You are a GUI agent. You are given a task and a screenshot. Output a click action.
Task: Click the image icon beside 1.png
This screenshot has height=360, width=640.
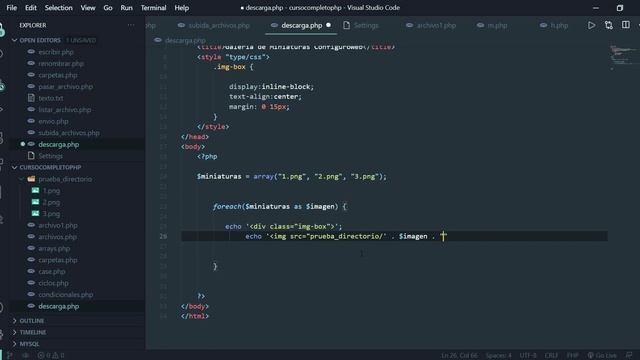pyautogui.click(x=36, y=191)
